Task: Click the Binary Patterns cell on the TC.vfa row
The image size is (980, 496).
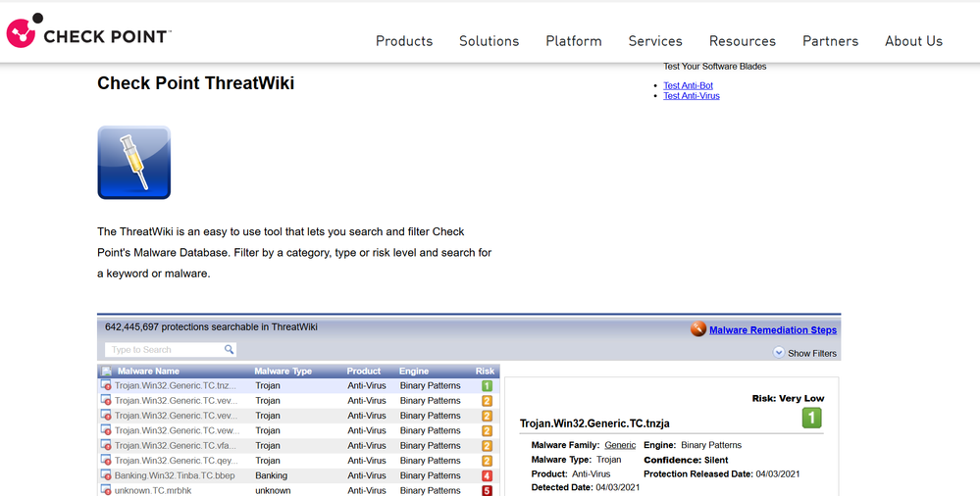Action: coord(430,446)
